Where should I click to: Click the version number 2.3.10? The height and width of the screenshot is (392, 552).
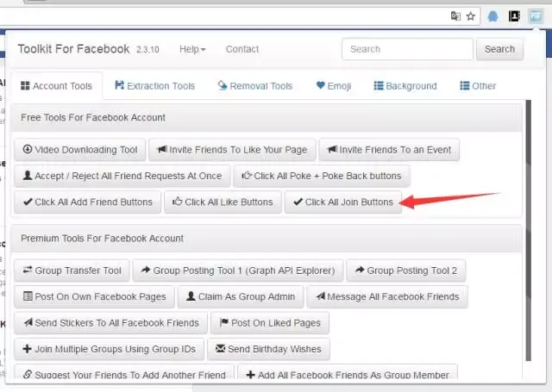click(147, 50)
